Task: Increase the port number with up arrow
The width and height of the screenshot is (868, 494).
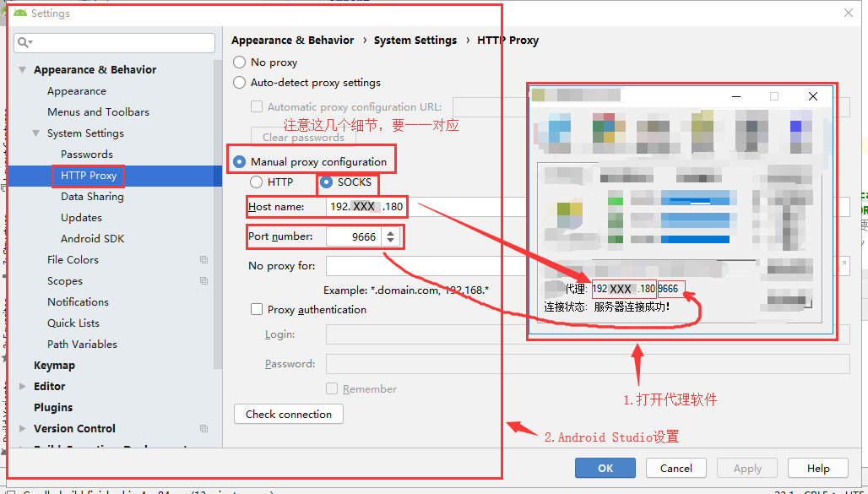Action: click(x=390, y=233)
